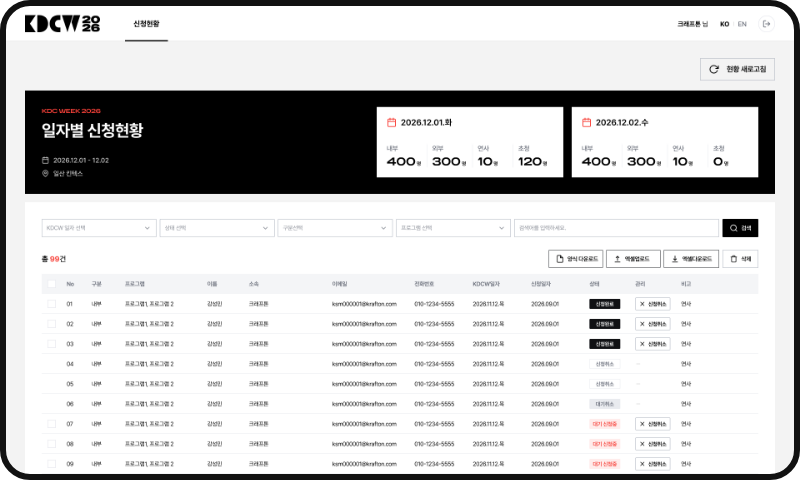Screen dimensions: 800x480
Task: Open the KDCW 일자 선택 dropdown
Action: click(x=99, y=228)
